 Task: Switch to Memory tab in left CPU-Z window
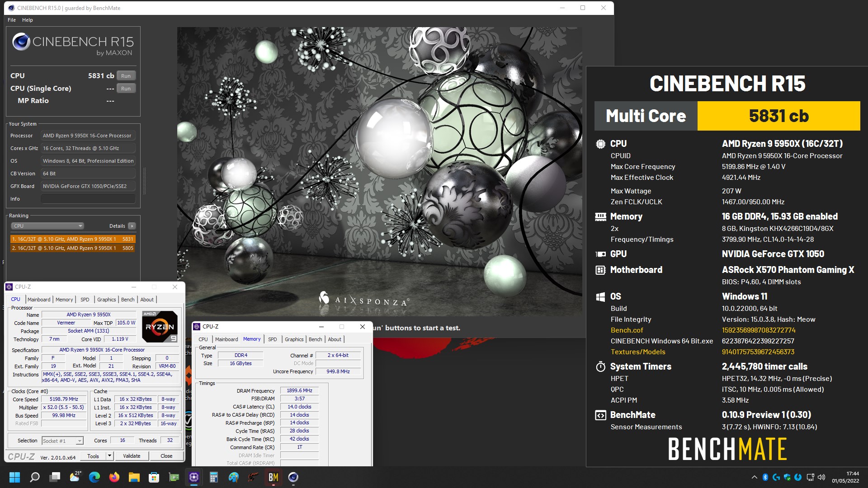pos(64,300)
